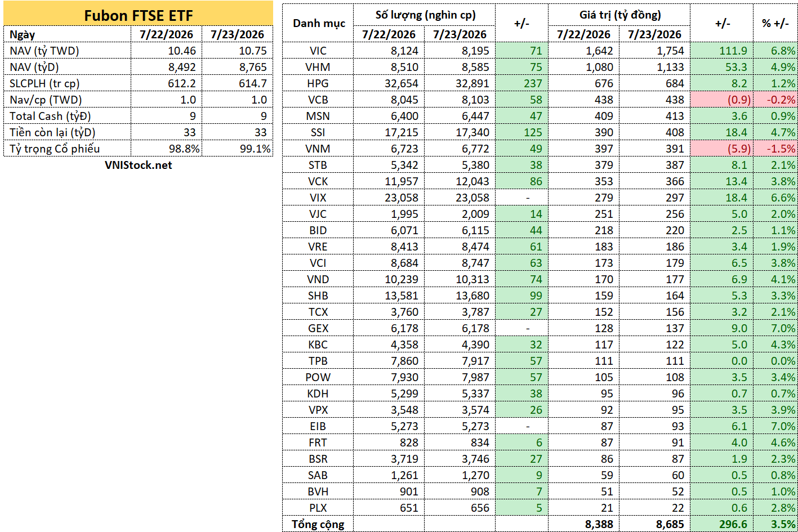Viewport: 798px width, 532px height.
Task: Select the Giá trị (tỷ đồng) header
Action: pos(619,15)
